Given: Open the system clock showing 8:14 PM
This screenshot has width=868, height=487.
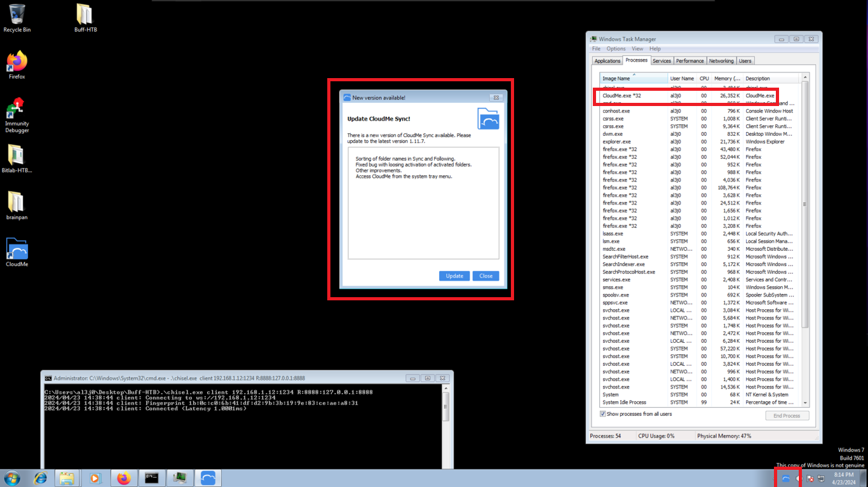Looking at the screenshot, I should tap(844, 478).
